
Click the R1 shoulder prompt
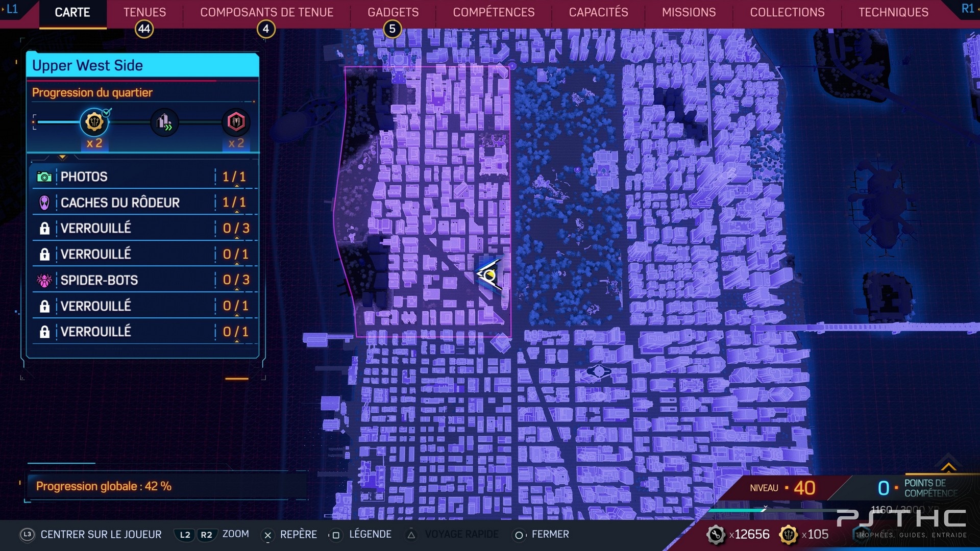click(x=967, y=9)
